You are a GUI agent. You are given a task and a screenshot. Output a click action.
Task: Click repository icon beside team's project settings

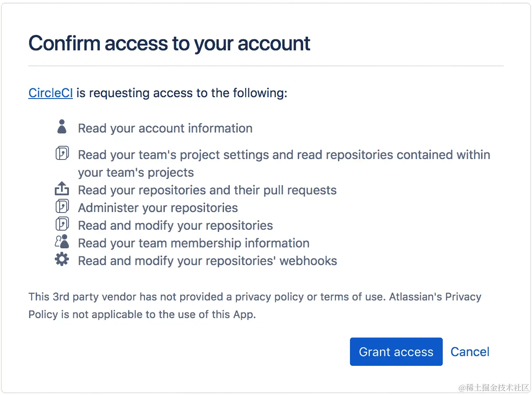[x=62, y=153]
